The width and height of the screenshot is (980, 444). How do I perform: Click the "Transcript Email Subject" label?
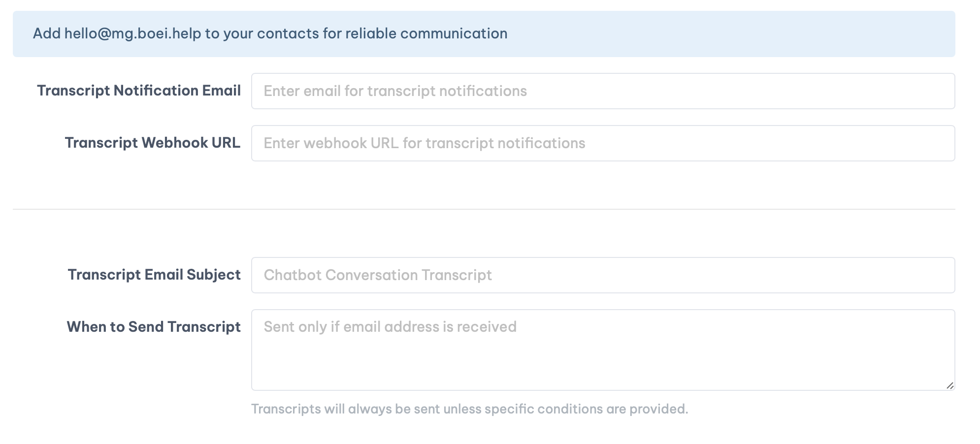pyautogui.click(x=154, y=275)
